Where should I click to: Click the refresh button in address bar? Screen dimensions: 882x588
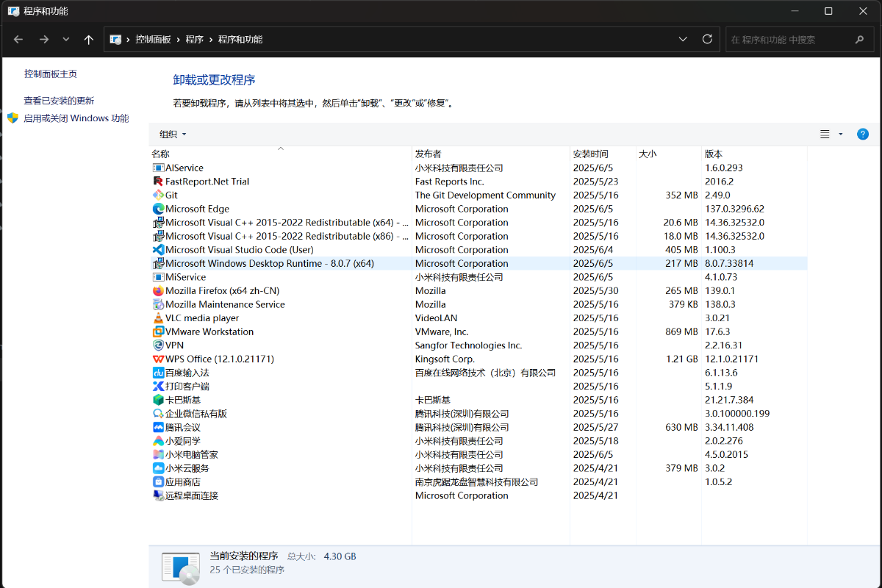point(707,39)
